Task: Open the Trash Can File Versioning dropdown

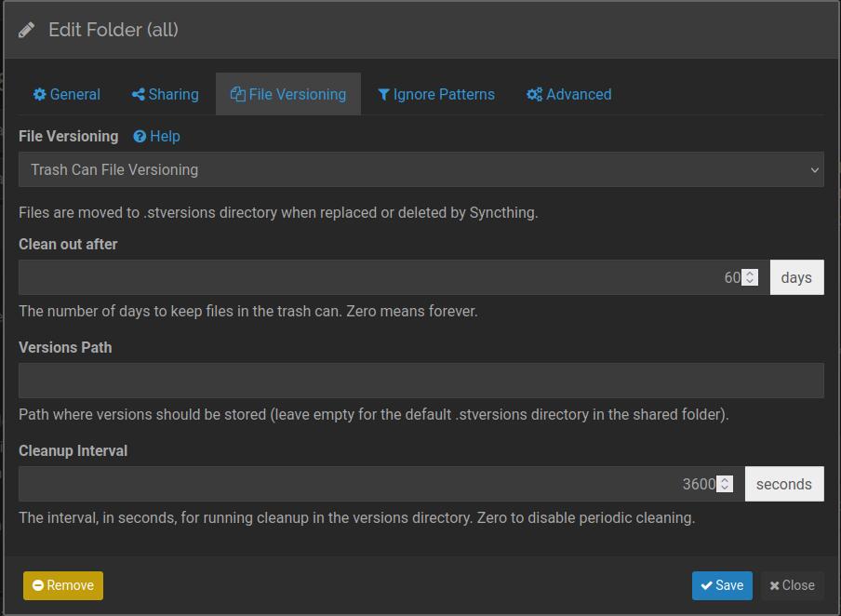Action: [x=420, y=170]
